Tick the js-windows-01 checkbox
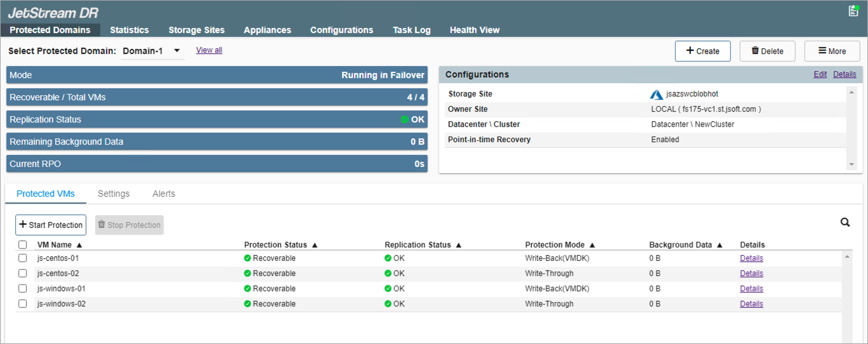868x344 pixels. 23,289
